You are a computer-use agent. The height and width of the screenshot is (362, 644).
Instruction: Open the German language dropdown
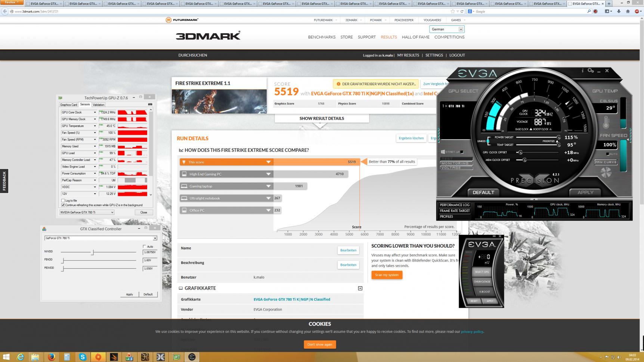coord(447,29)
